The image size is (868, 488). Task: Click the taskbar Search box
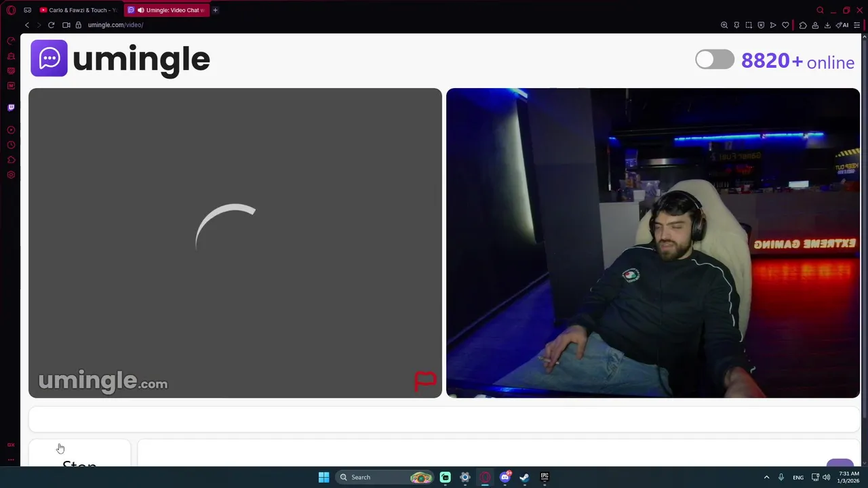coord(385,477)
